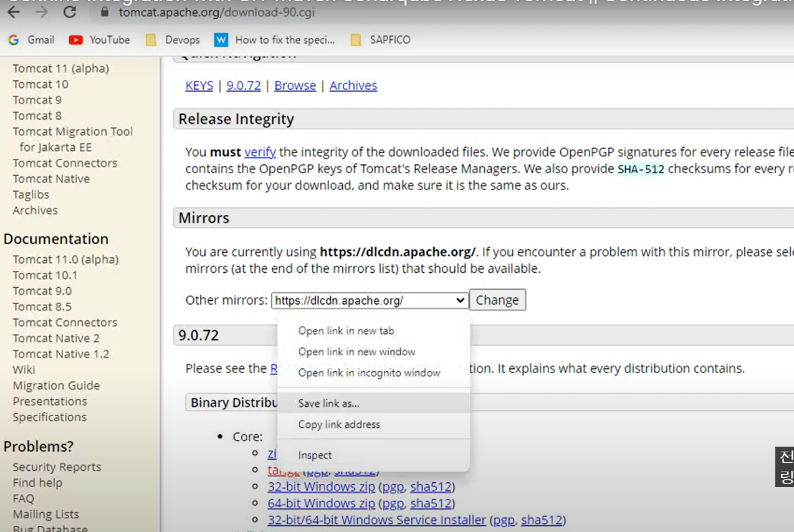Open pgp link for Windows Service Installer
Screen dimensions: 794x532
(x=504, y=520)
